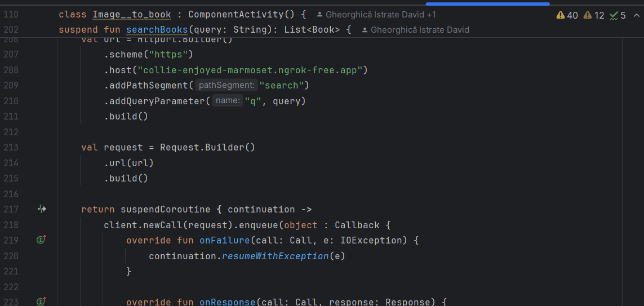The height and width of the screenshot is (306, 644).
Task: Collapse the inspections widget chevron
Action: click(x=636, y=16)
